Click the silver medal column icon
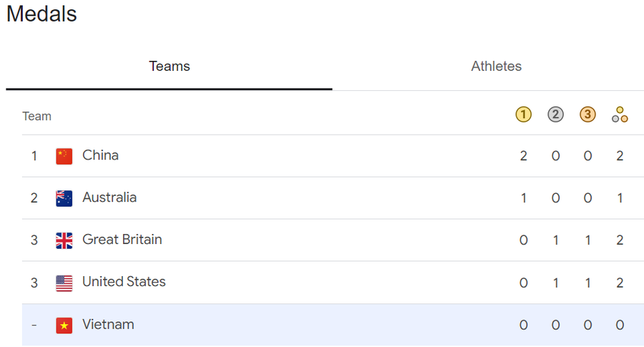This screenshot has height=347, width=644. [x=556, y=114]
